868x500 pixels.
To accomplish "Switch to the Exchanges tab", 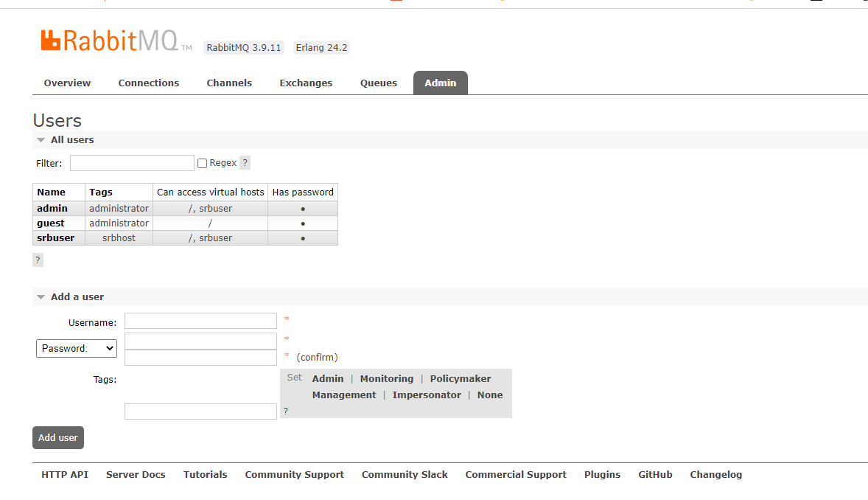I will point(306,83).
